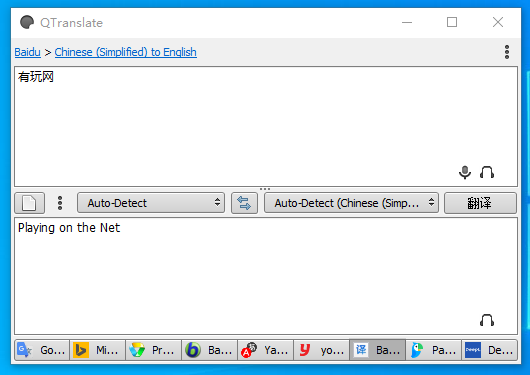The image size is (530, 375).
Task: Click the 翻译 translate button
Action: (x=480, y=203)
